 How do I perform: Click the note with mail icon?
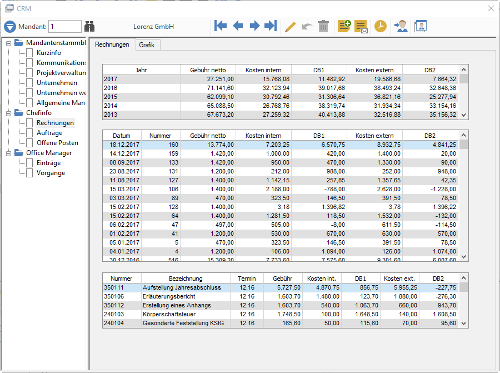click(361, 26)
